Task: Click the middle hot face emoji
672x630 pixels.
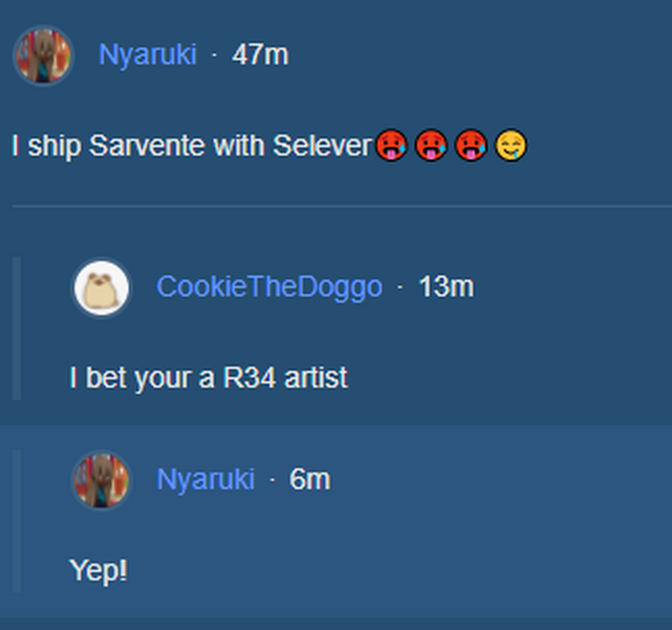Action: coord(431,145)
